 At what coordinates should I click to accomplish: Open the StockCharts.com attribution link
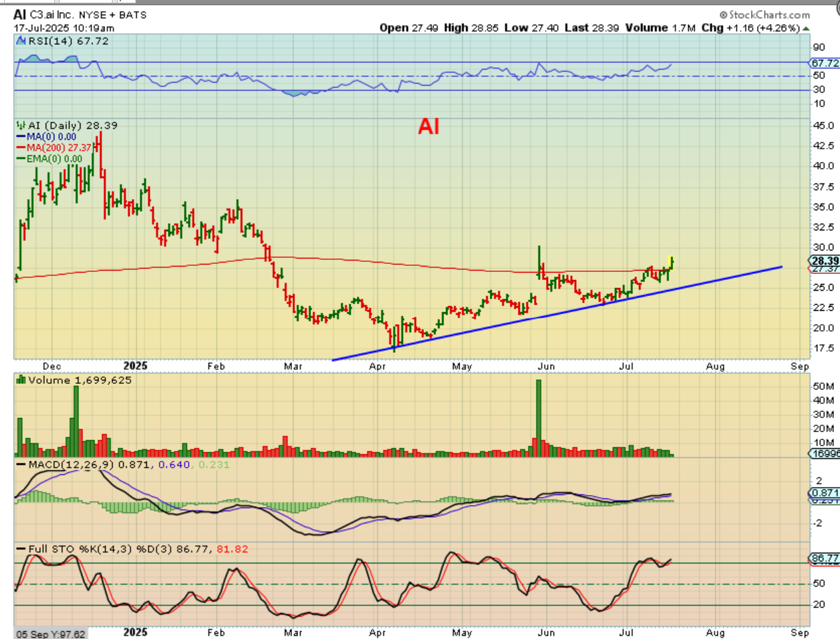(x=764, y=15)
